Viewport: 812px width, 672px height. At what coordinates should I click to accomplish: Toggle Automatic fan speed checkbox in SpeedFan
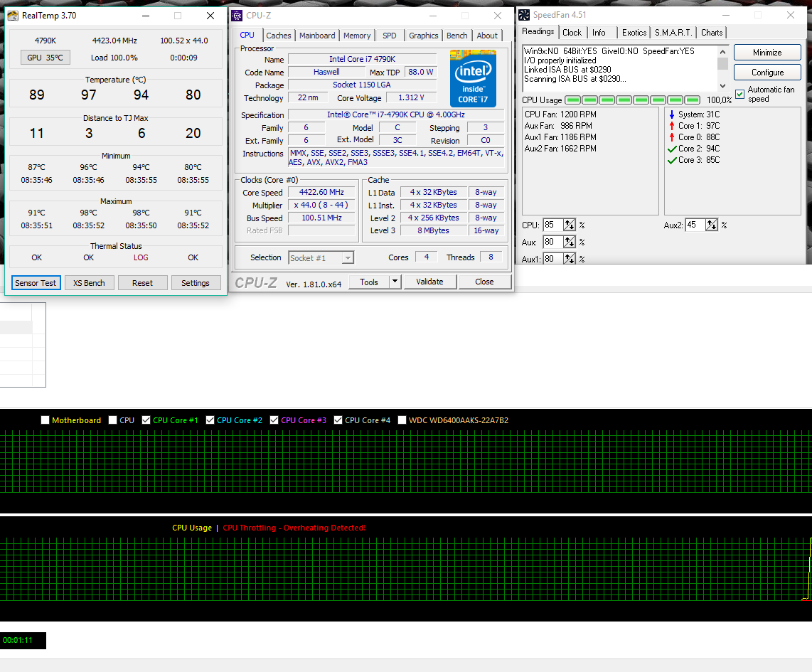pos(740,95)
